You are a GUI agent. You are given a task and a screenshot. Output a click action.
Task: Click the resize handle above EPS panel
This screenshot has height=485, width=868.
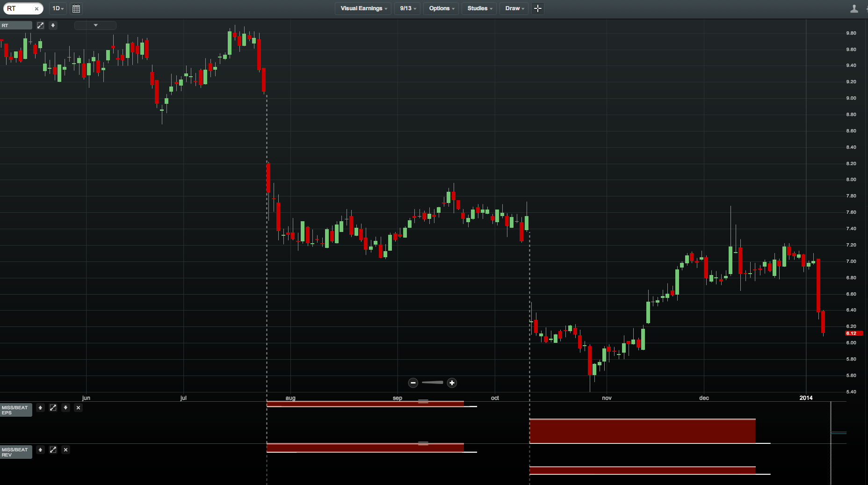point(423,401)
